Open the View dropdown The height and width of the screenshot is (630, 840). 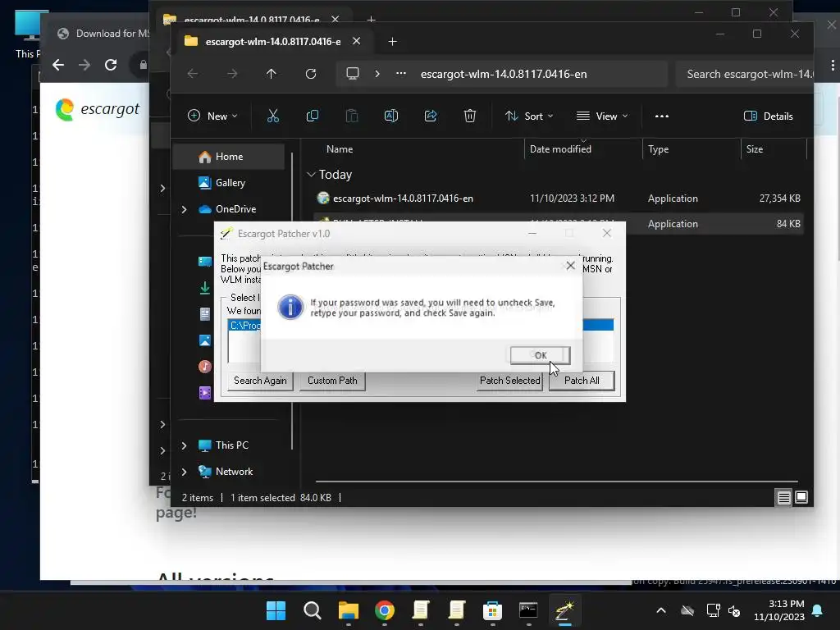(x=601, y=116)
